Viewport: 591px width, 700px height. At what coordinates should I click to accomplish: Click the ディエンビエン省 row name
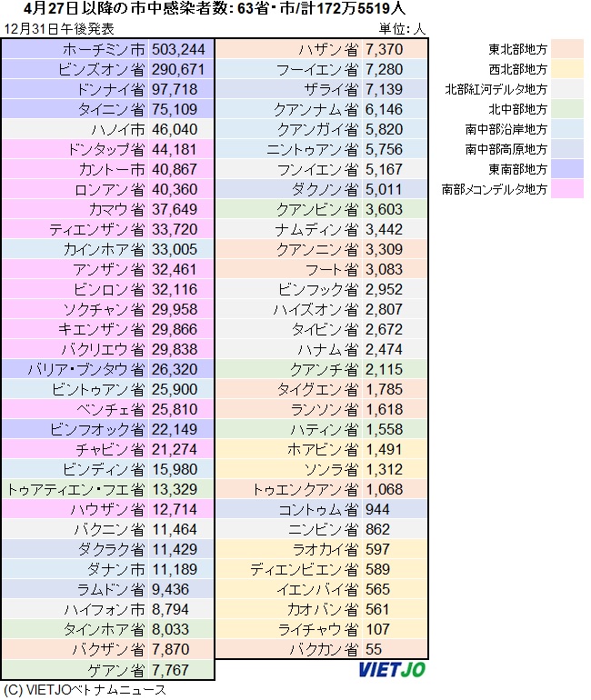tap(304, 570)
